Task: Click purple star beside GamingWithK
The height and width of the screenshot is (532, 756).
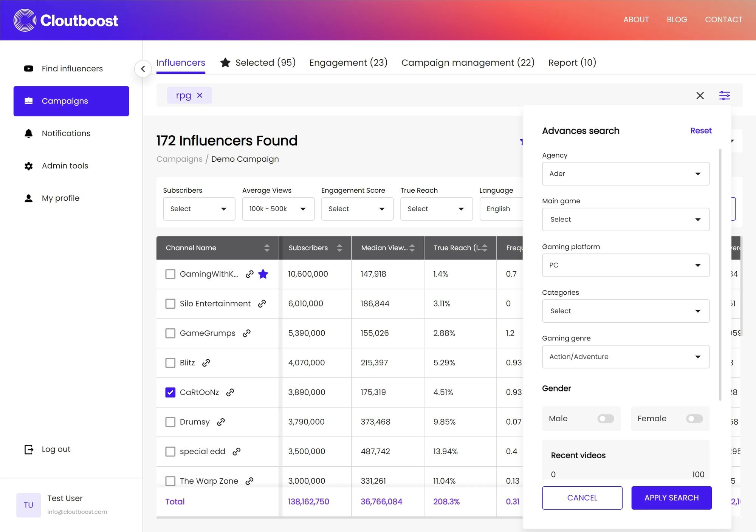Action: pos(263,274)
